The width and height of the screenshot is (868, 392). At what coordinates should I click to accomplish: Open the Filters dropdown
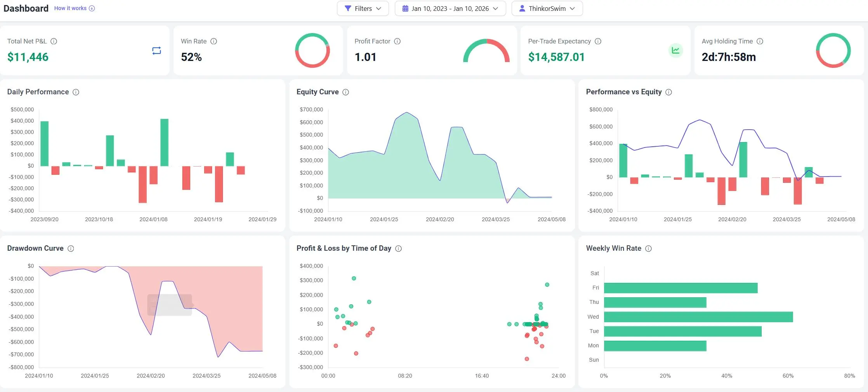point(363,8)
